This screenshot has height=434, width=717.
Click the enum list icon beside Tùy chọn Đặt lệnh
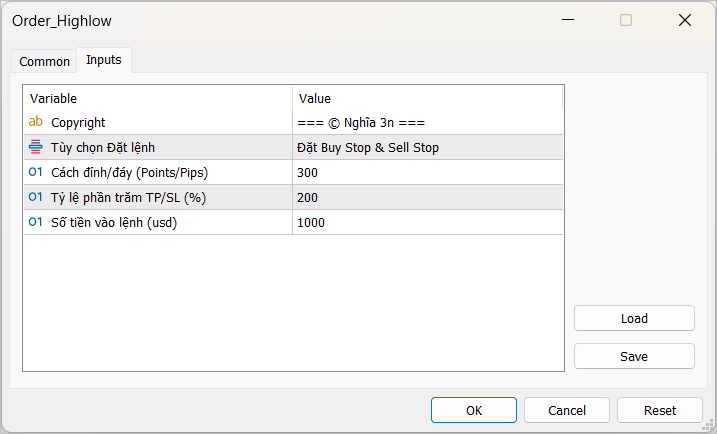coord(36,147)
